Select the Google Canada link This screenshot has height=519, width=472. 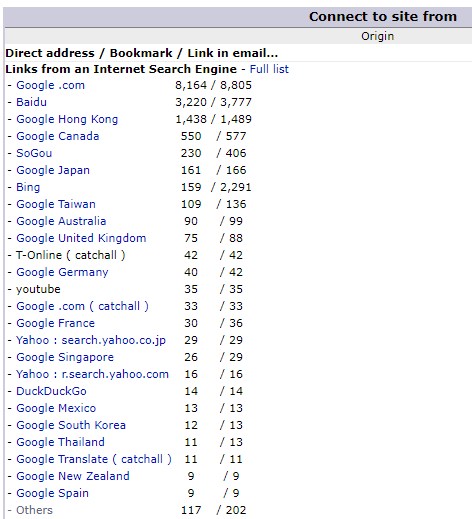(x=58, y=136)
